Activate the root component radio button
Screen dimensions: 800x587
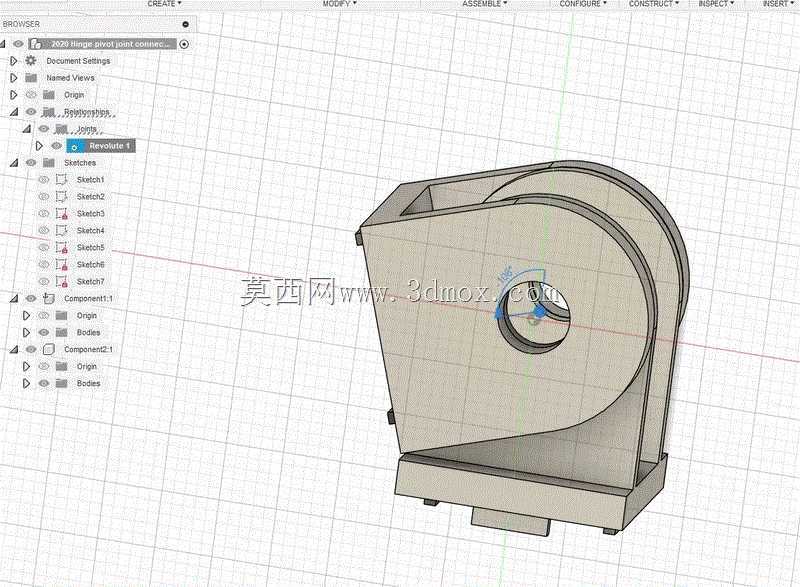coord(184,44)
